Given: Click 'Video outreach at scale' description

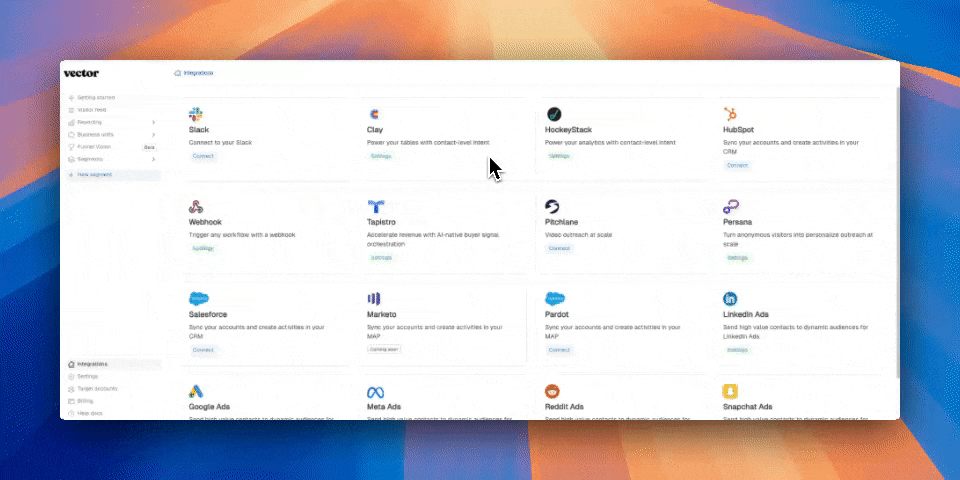Looking at the screenshot, I should tap(579, 235).
